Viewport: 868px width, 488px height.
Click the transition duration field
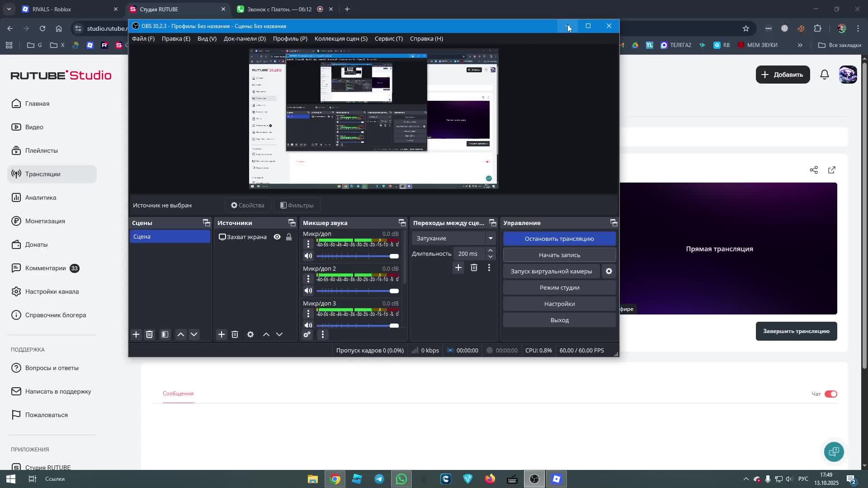pos(469,253)
